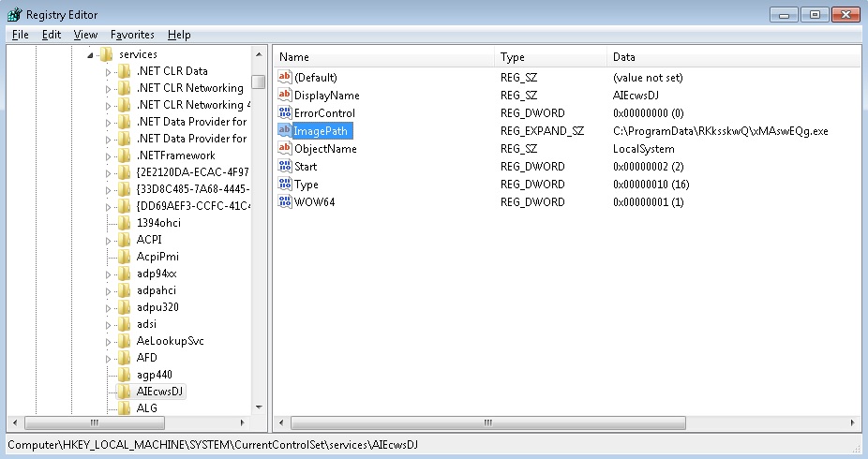
Task: Click the AIEcwsDJ folder icon
Action: pyautogui.click(x=125, y=392)
